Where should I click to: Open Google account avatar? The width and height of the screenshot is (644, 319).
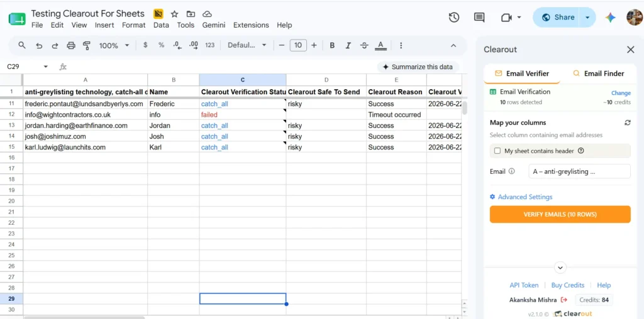click(x=635, y=17)
